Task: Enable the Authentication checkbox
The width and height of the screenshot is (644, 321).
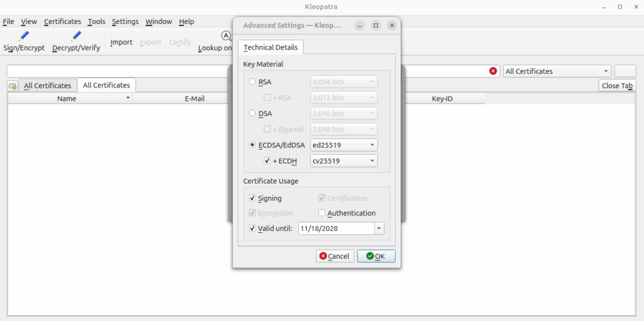Action: point(322,213)
